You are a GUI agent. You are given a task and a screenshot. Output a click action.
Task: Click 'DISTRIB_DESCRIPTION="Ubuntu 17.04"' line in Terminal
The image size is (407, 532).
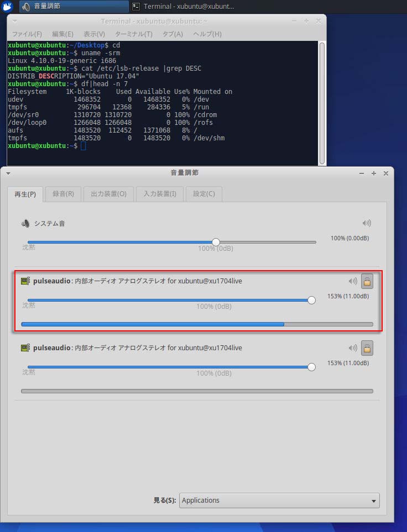click(x=74, y=76)
